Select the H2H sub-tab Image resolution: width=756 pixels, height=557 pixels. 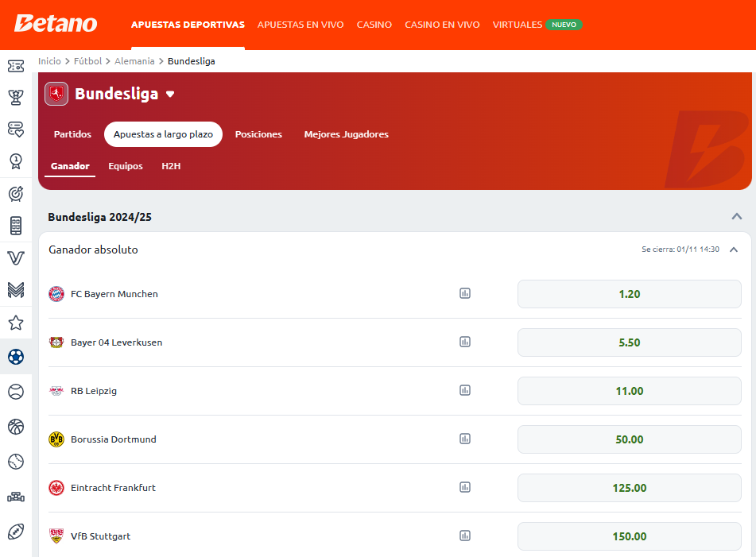(x=171, y=166)
